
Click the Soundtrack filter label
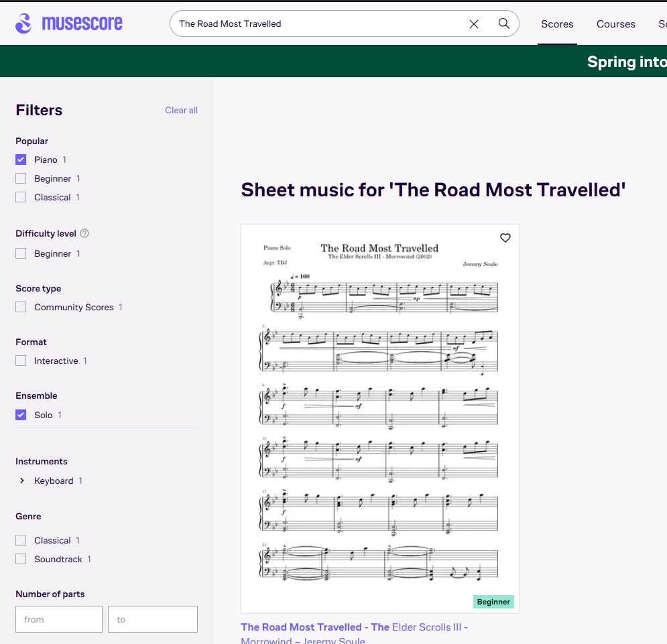pyautogui.click(x=58, y=559)
